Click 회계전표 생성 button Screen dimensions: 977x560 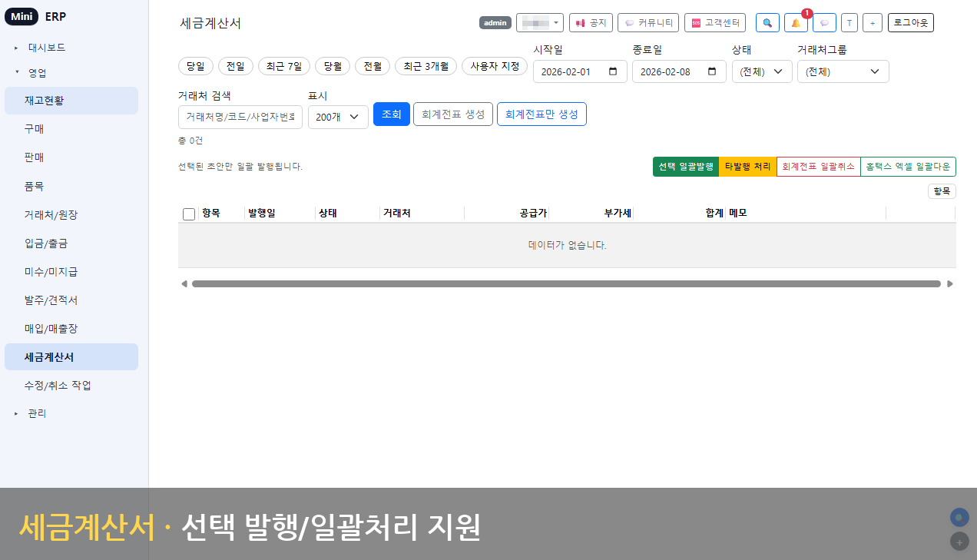[453, 114]
